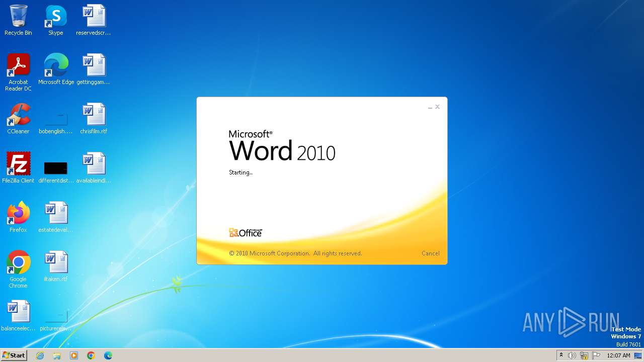Select the iltaken.rtf document icon
Viewport: 644px width, 362px height.
[56, 266]
